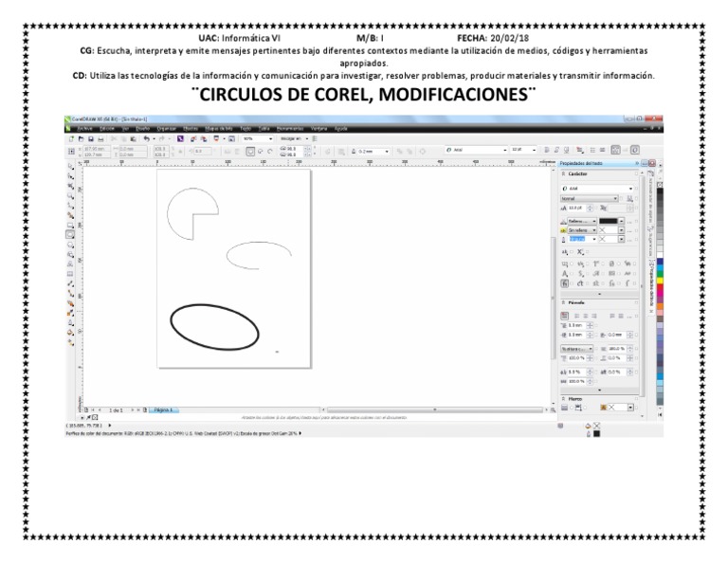Click the Export icon in the toolbar
This screenshot has width=728, height=563.
[204, 138]
